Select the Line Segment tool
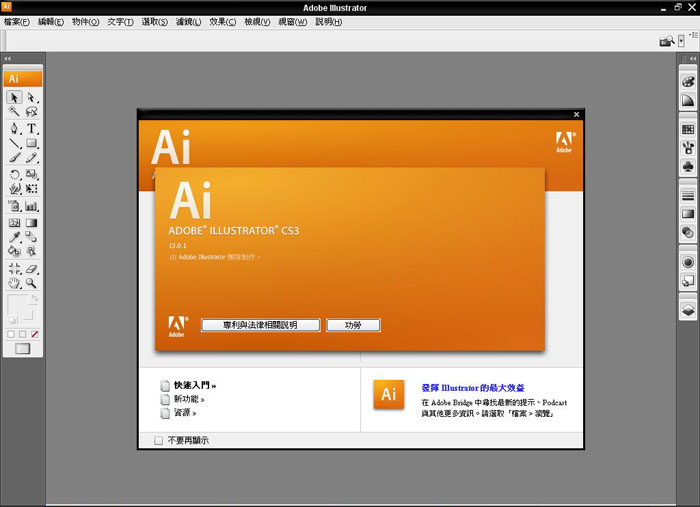Screen dimensions: 700x507 pos(14,143)
